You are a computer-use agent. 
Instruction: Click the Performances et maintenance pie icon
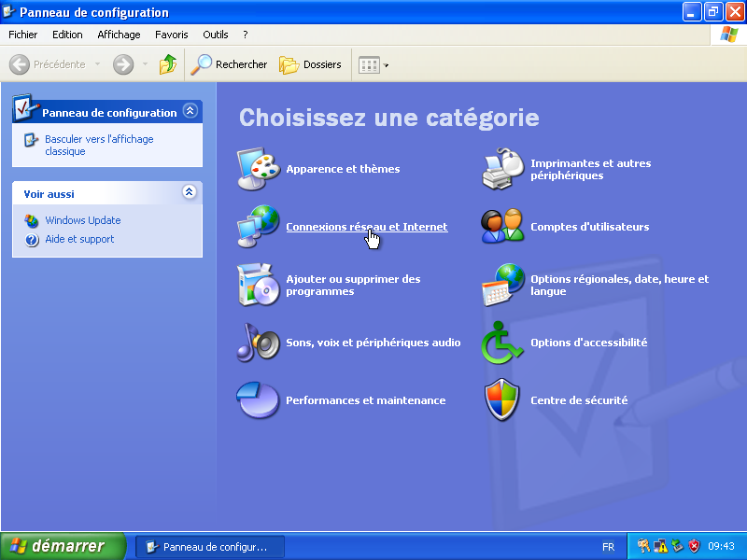(258, 400)
